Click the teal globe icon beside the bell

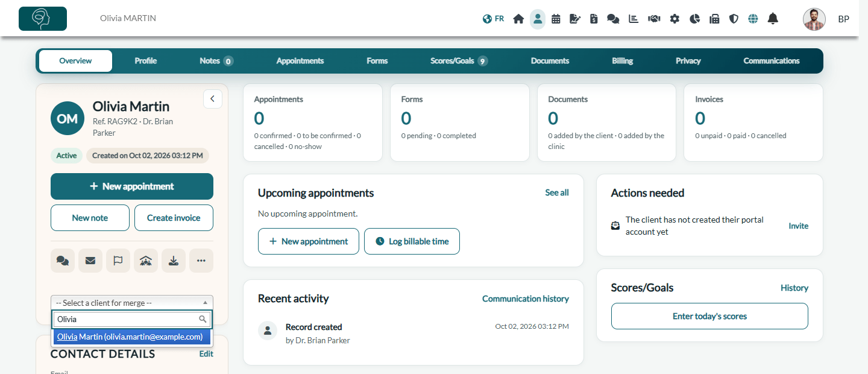[753, 19]
